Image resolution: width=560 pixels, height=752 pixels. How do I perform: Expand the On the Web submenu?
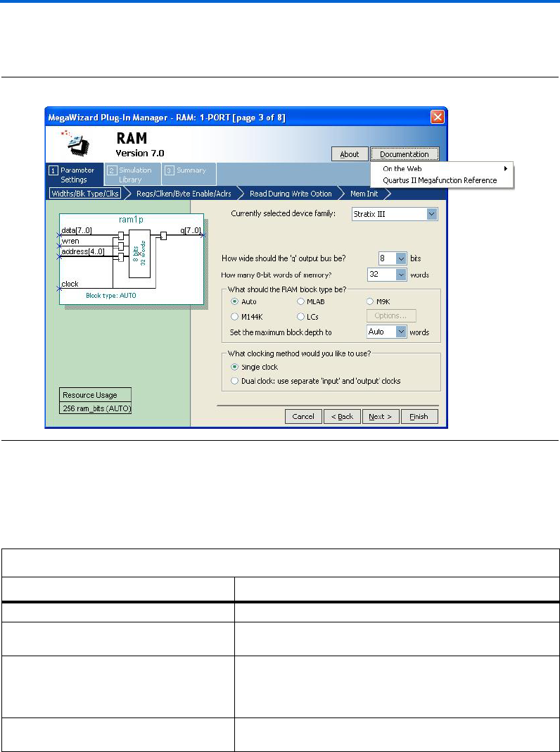point(441,169)
